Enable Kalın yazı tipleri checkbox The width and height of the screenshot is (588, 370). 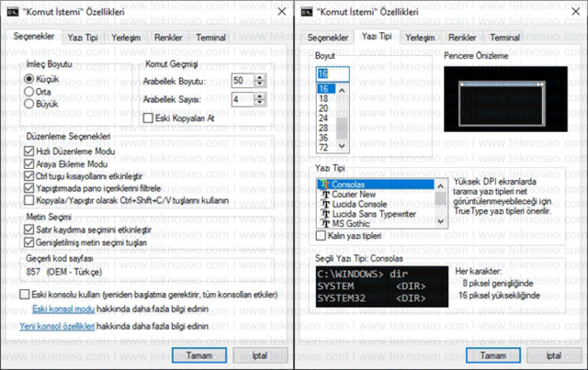coord(321,235)
